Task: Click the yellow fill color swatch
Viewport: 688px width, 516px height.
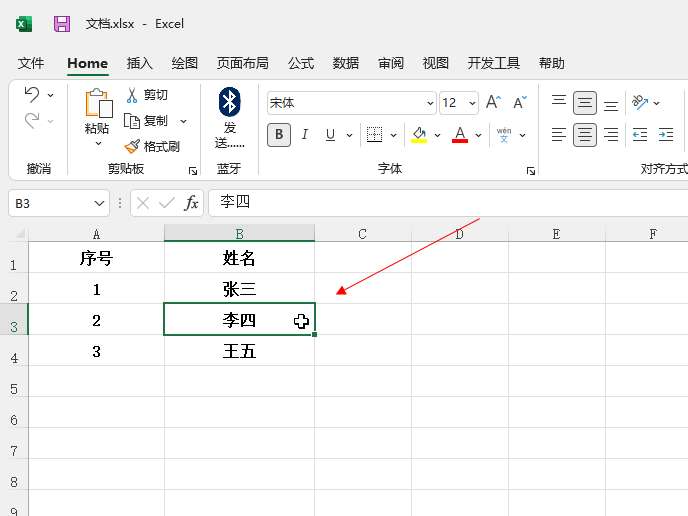Action: pyautogui.click(x=419, y=134)
